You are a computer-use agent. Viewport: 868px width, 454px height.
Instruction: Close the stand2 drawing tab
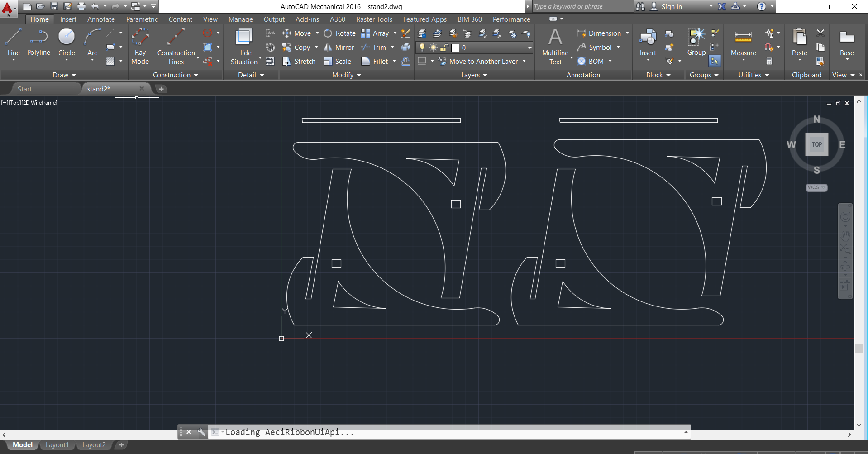[x=142, y=89]
